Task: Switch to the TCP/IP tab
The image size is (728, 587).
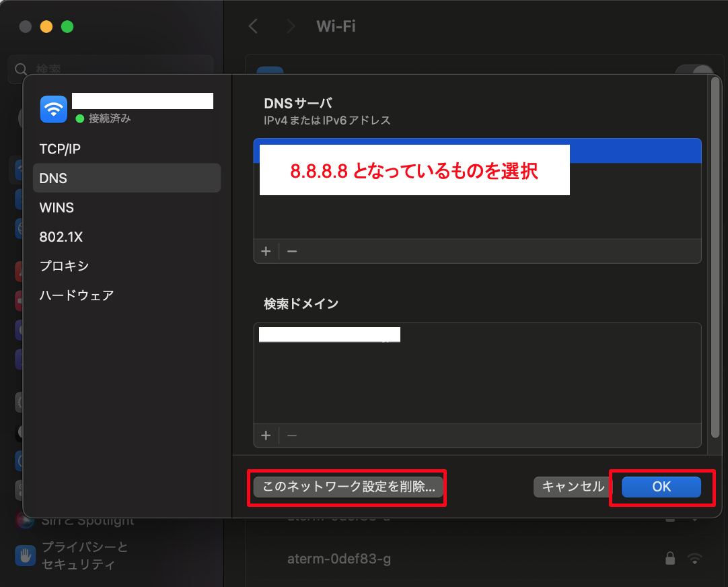Action: tap(60, 149)
